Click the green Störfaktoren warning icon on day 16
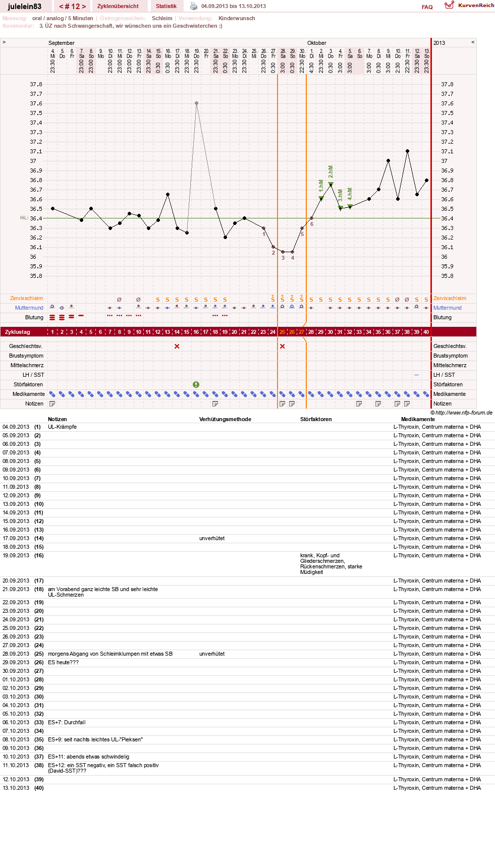495x868 pixels. click(x=196, y=384)
